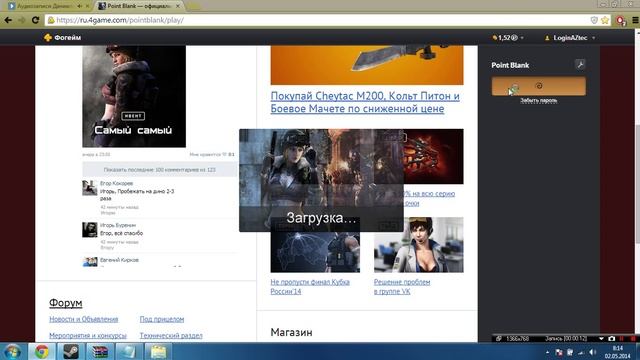Click the Забыть пароль link
The height and width of the screenshot is (360, 640).
click(x=538, y=100)
